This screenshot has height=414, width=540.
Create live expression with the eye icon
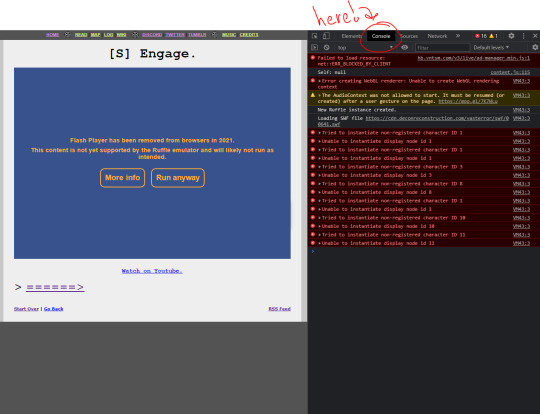pos(405,47)
